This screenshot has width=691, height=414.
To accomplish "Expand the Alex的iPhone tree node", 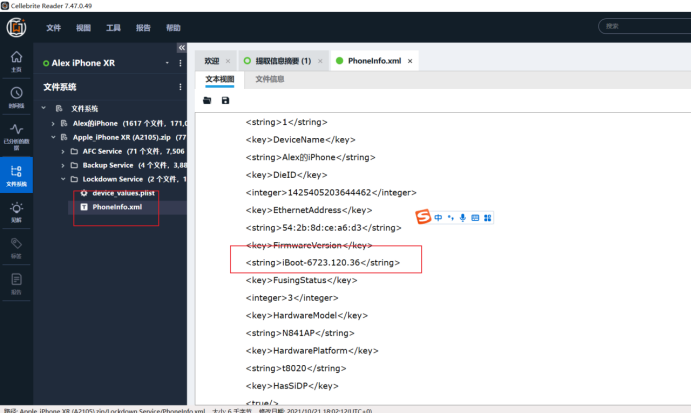I will coord(53,123).
